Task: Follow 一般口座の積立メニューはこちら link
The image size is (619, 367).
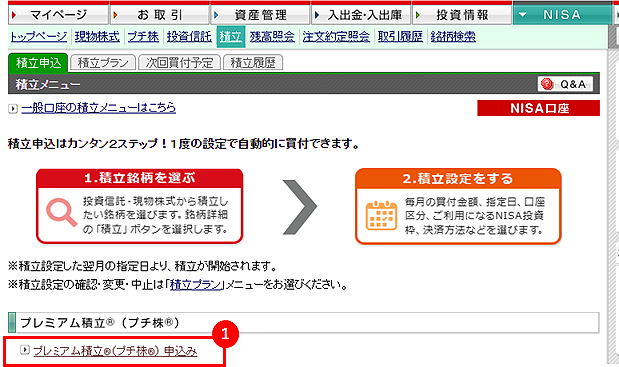Action: tap(99, 108)
